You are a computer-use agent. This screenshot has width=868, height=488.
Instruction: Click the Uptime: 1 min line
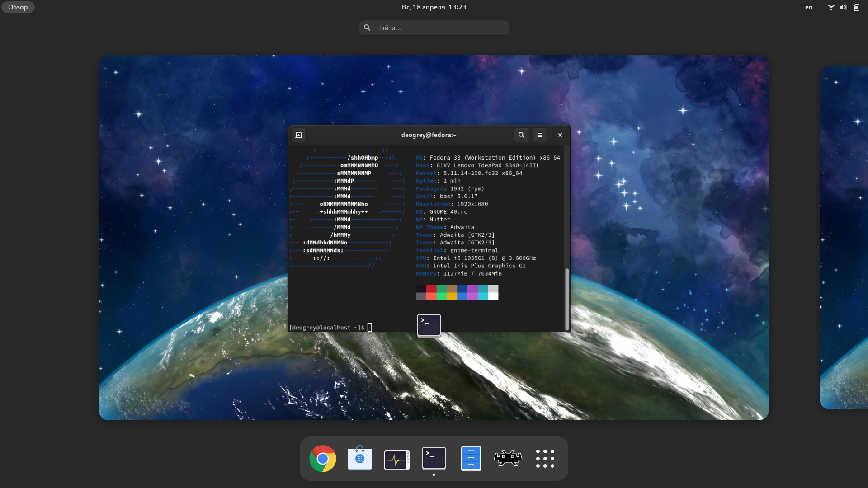click(x=438, y=181)
